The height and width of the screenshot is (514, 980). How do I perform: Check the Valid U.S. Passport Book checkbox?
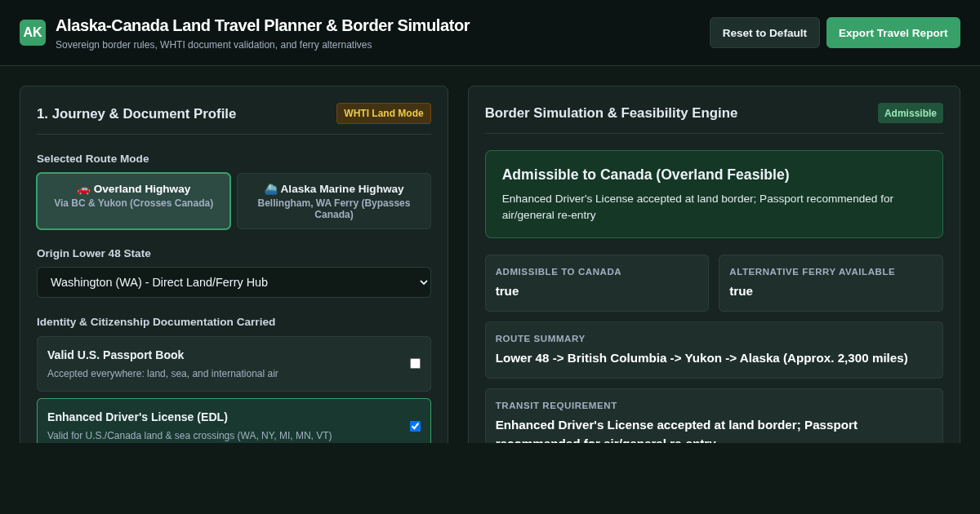415,364
